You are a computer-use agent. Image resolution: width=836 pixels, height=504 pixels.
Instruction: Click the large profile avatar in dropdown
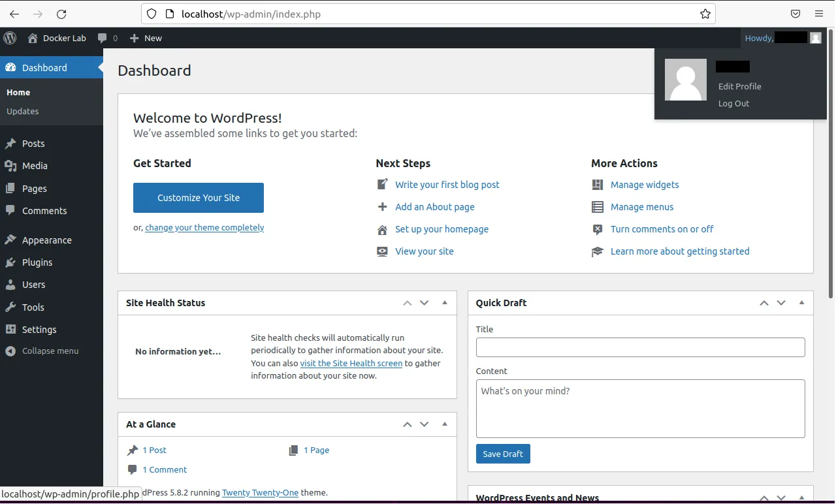click(686, 80)
